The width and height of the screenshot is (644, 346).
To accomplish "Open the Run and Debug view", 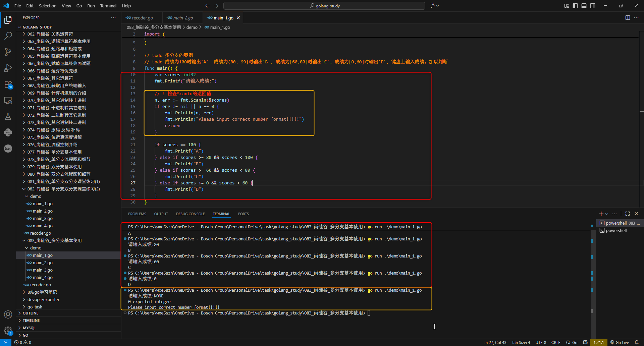I will [8, 68].
